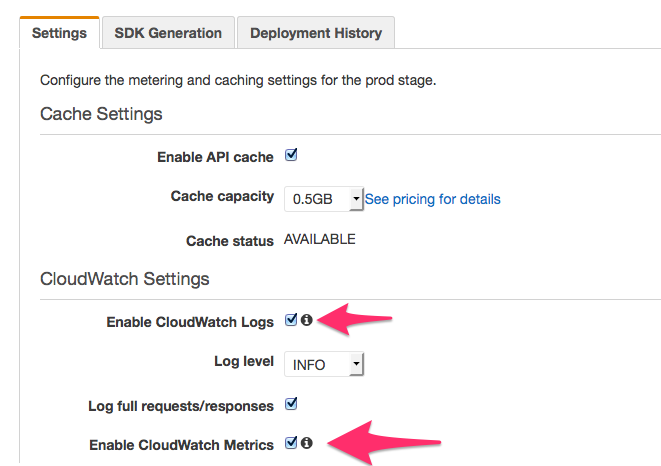Image resolution: width=661 pixels, height=466 pixels.
Task: Uncheck the Enable API cache checkbox
Action: (292, 155)
